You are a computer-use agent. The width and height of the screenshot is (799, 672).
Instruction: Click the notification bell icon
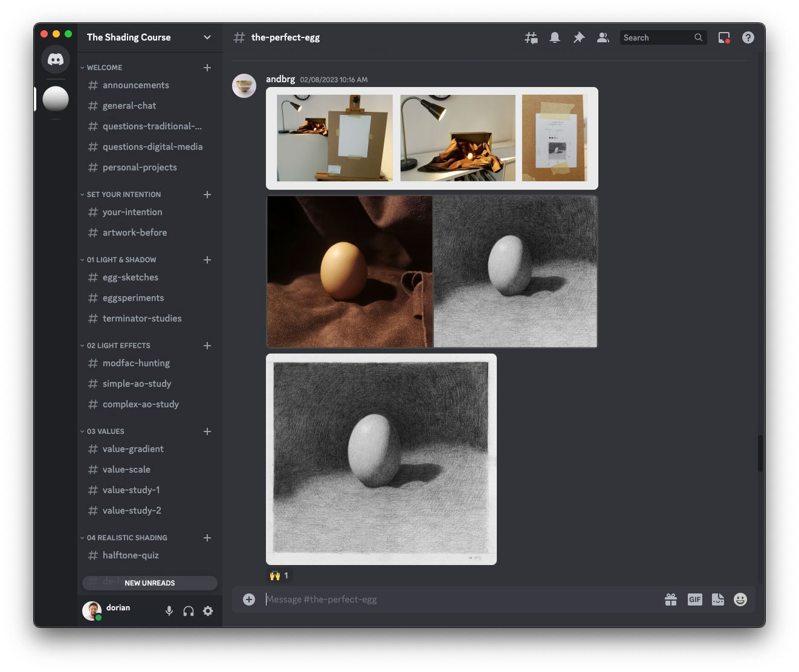pyautogui.click(x=554, y=37)
